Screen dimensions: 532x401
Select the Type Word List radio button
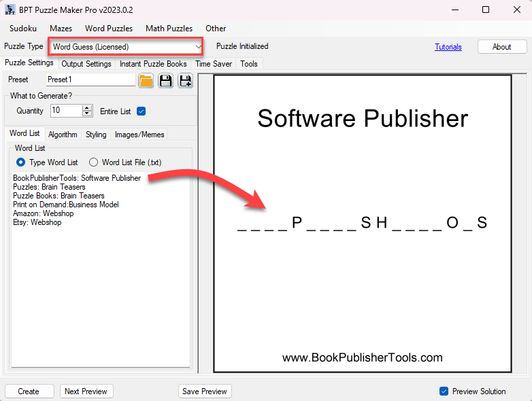[20, 162]
